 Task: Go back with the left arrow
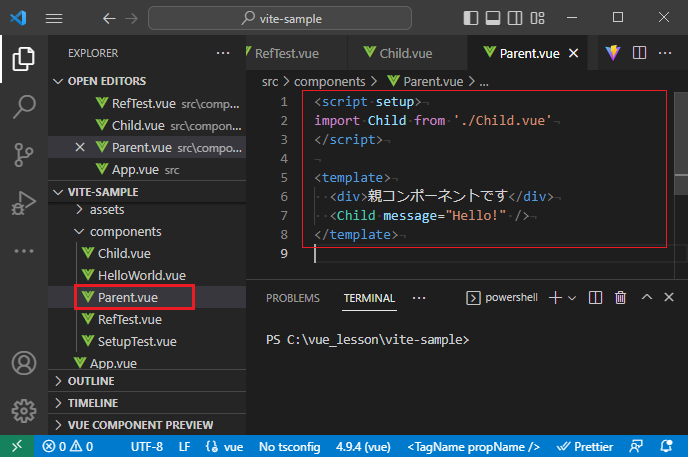coord(109,18)
